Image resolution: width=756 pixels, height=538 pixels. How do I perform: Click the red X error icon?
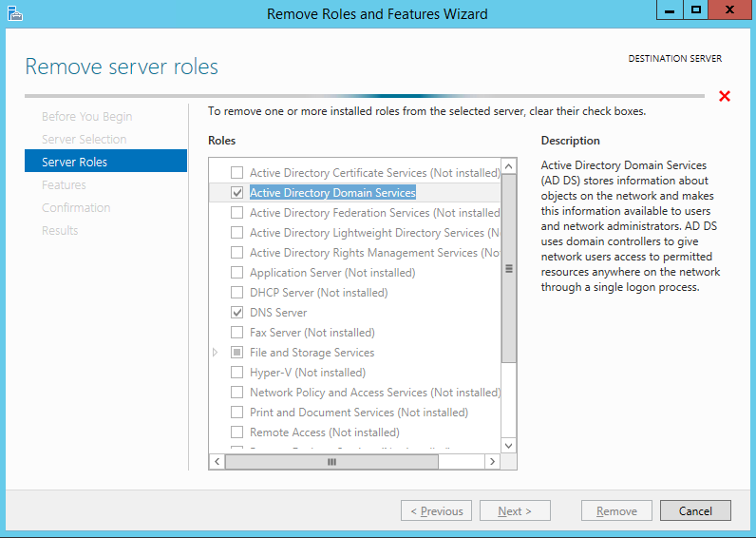pyautogui.click(x=724, y=96)
